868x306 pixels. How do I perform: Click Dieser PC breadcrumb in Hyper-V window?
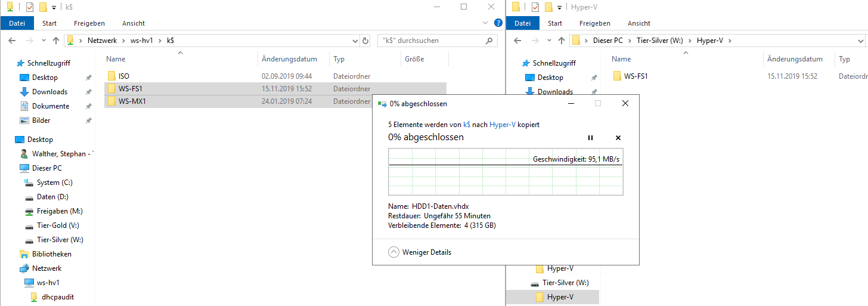click(x=608, y=41)
